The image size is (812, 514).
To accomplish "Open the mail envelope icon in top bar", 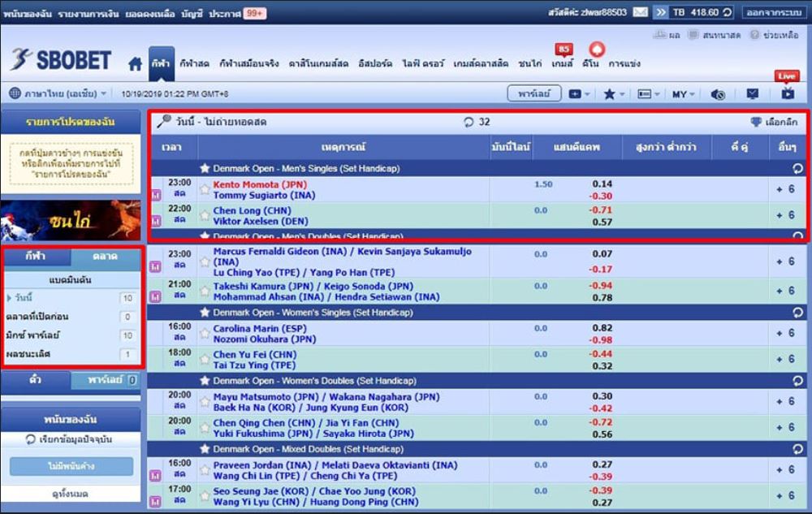I will click(640, 12).
